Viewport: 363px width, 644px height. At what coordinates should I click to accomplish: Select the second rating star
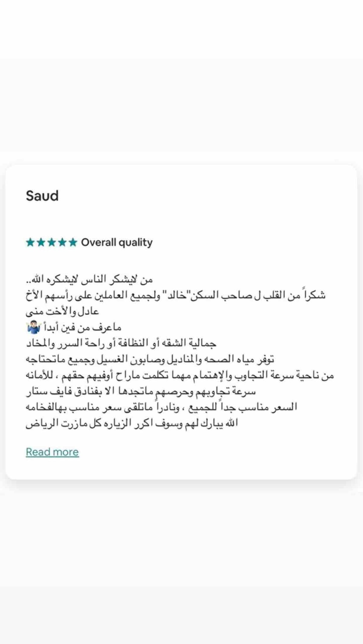[41, 242]
